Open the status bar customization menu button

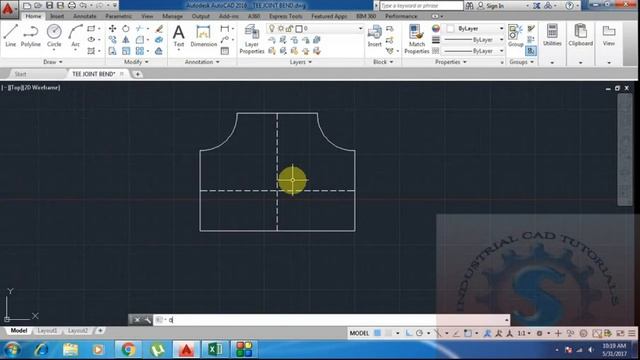(631, 333)
